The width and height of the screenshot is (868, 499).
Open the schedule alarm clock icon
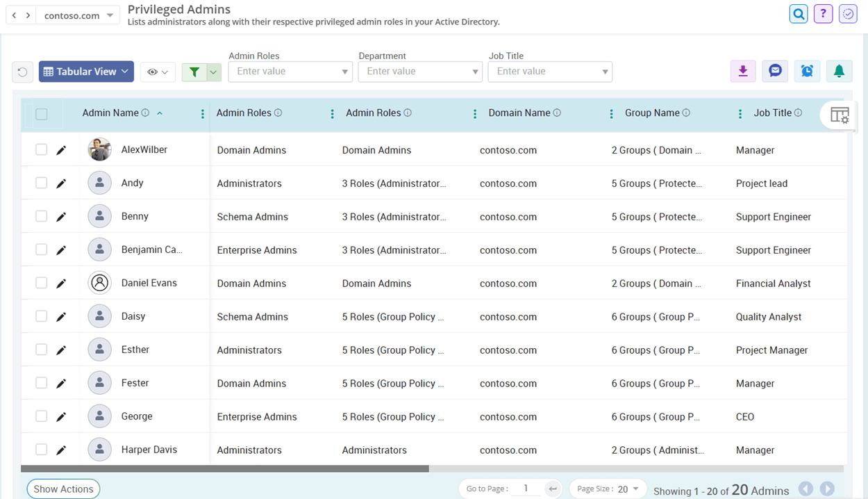tap(807, 71)
